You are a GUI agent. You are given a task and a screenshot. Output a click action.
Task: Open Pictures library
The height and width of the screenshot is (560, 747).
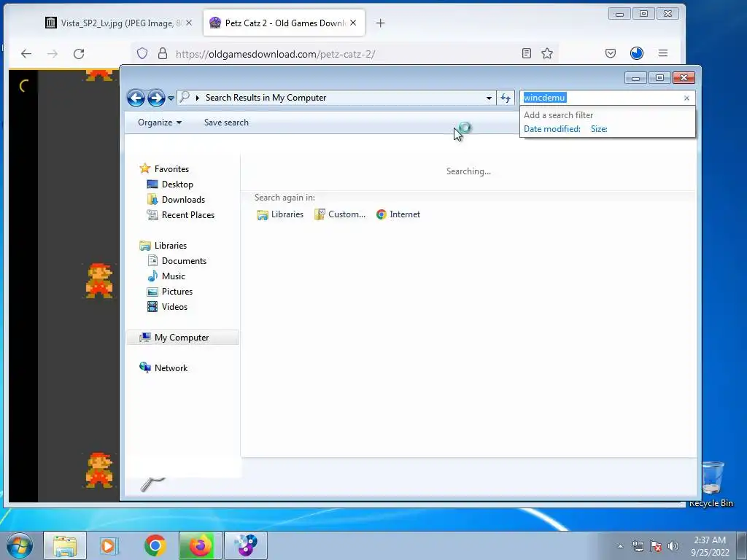[177, 292]
